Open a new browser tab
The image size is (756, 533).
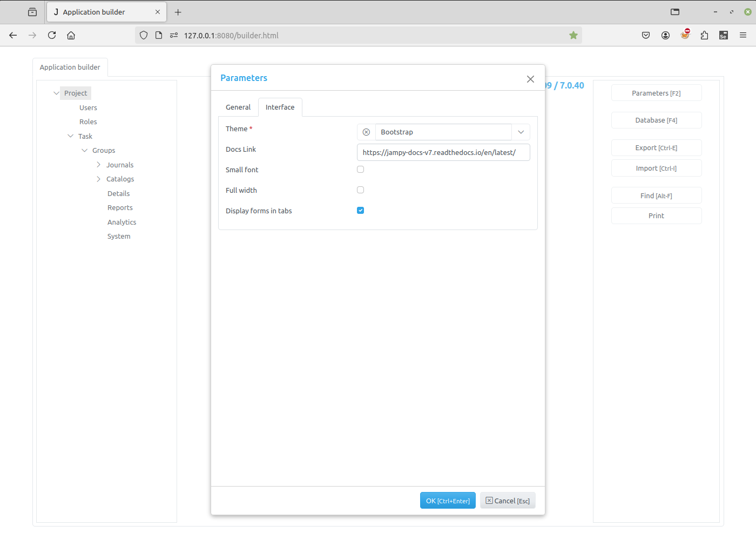[x=178, y=12]
